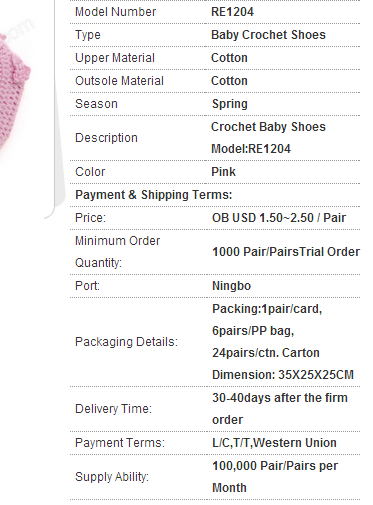Select the RE1204 model number value
The height and width of the screenshot is (505, 373).
[232, 12]
